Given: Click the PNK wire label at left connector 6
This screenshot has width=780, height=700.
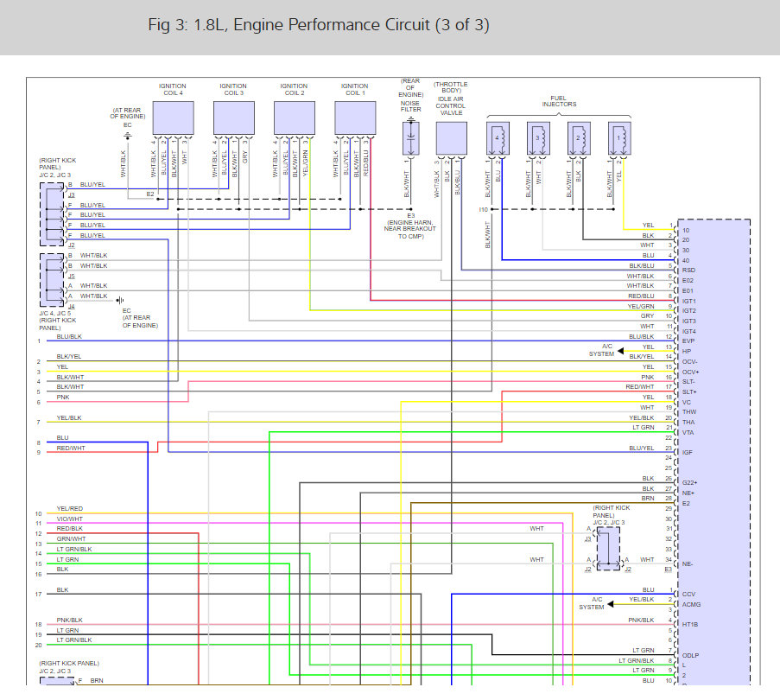Looking at the screenshot, I should click(x=63, y=397).
